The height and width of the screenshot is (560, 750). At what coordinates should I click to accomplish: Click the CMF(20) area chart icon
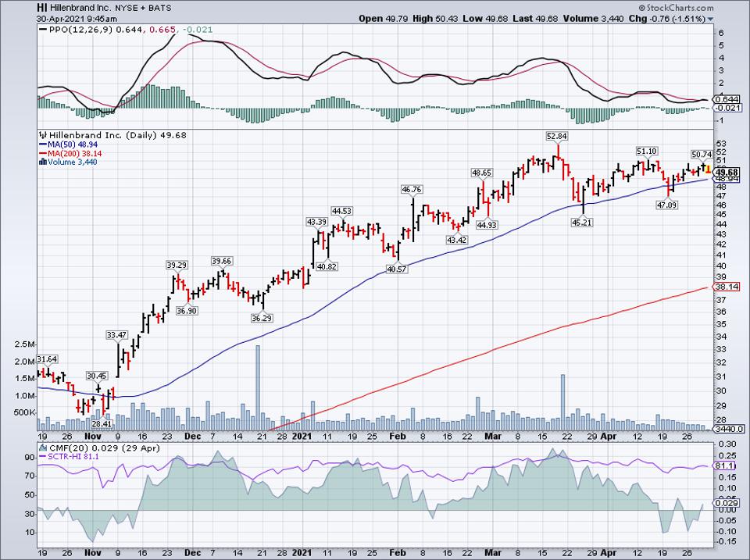pyautogui.click(x=44, y=448)
